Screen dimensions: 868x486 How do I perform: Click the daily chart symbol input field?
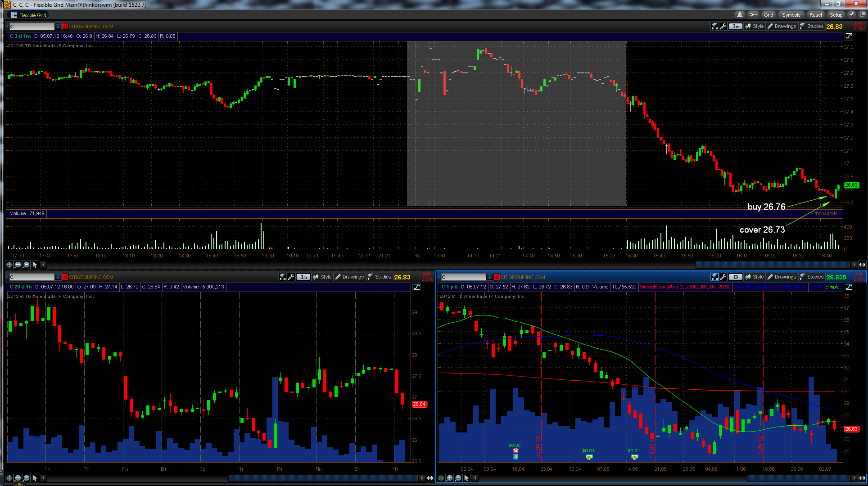(x=464, y=277)
